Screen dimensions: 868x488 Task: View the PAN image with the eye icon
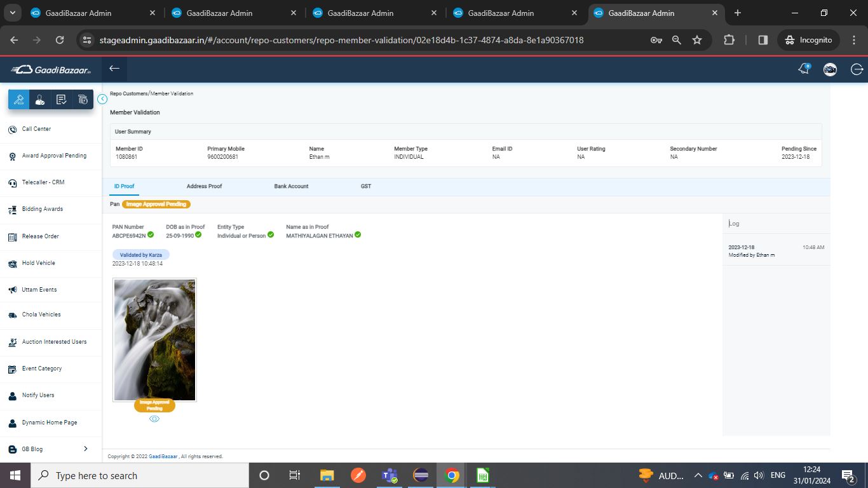tap(154, 419)
